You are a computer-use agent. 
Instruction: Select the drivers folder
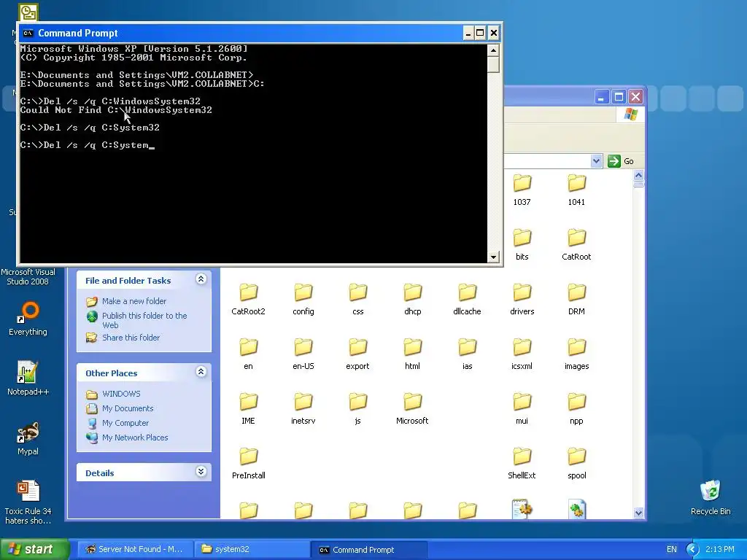click(x=522, y=300)
